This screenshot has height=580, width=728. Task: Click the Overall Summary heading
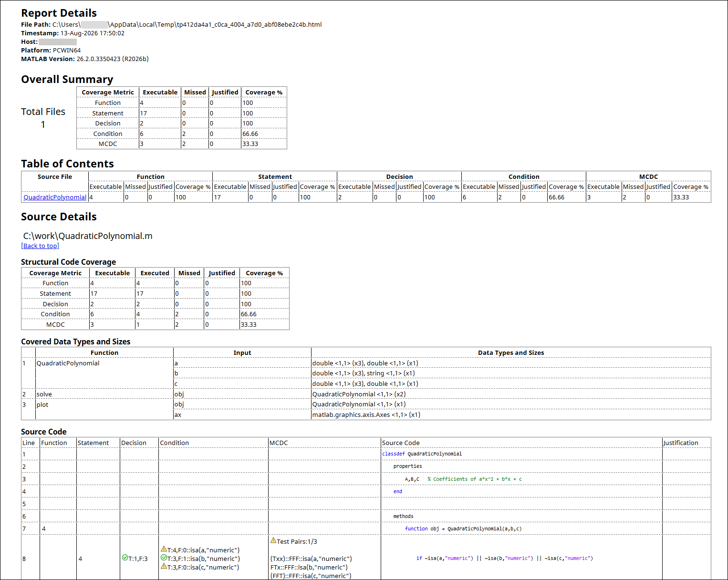tap(67, 79)
